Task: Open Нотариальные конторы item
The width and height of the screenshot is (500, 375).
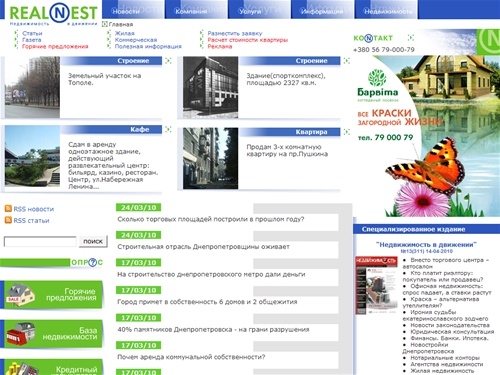Action: tap(445, 358)
